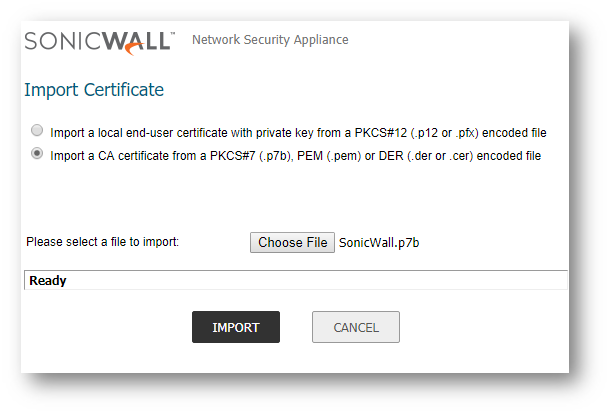
Task: Click the label text for the CA certificate option
Action: tap(295, 156)
